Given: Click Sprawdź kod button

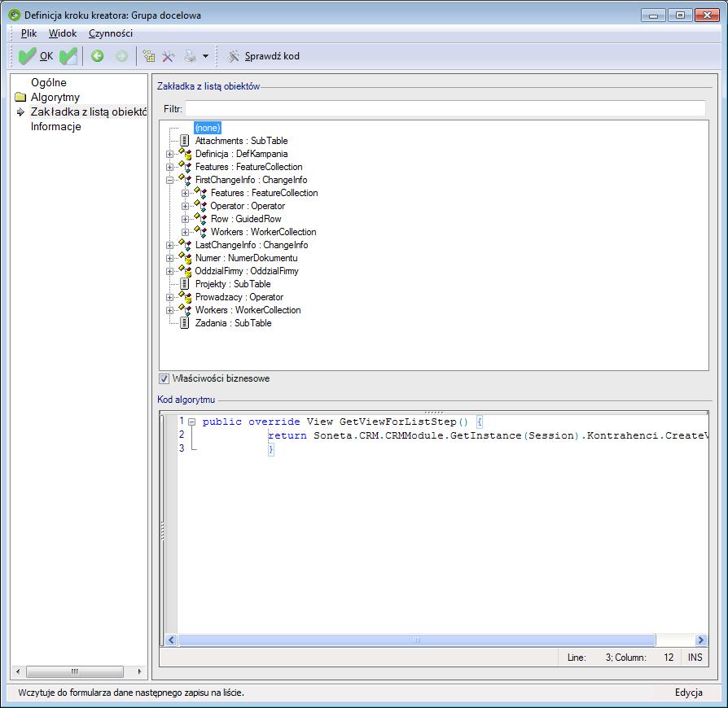Looking at the screenshot, I should pos(263,56).
